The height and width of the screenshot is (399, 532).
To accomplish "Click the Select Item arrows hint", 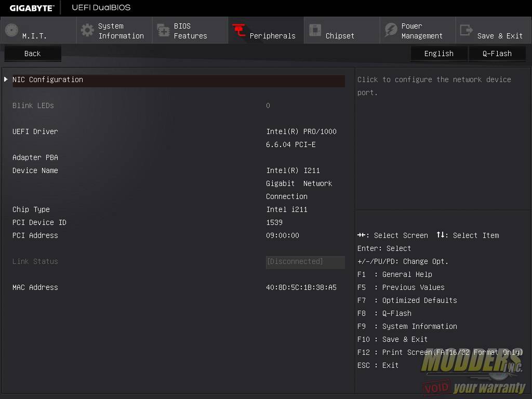I will (x=468, y=235).
